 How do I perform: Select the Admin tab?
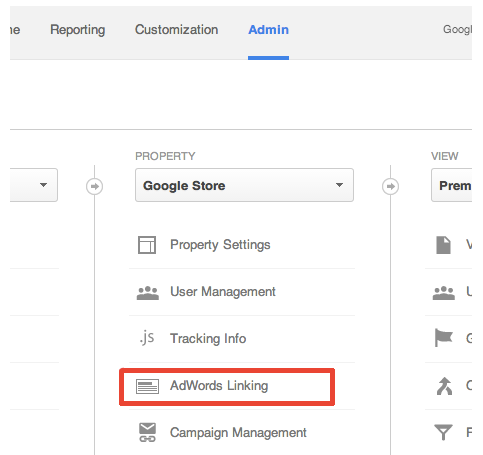[268, 30]
